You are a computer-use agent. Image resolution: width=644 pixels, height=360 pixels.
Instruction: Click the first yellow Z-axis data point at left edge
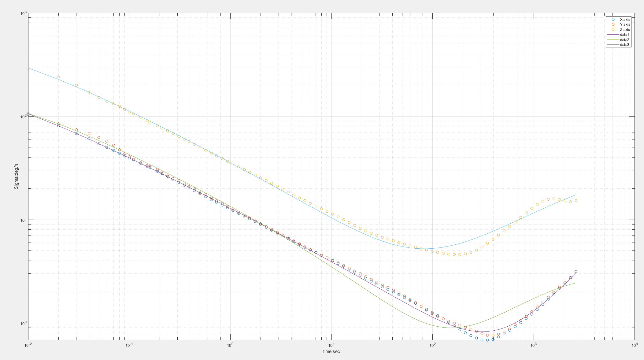click(x=28, y=69)
